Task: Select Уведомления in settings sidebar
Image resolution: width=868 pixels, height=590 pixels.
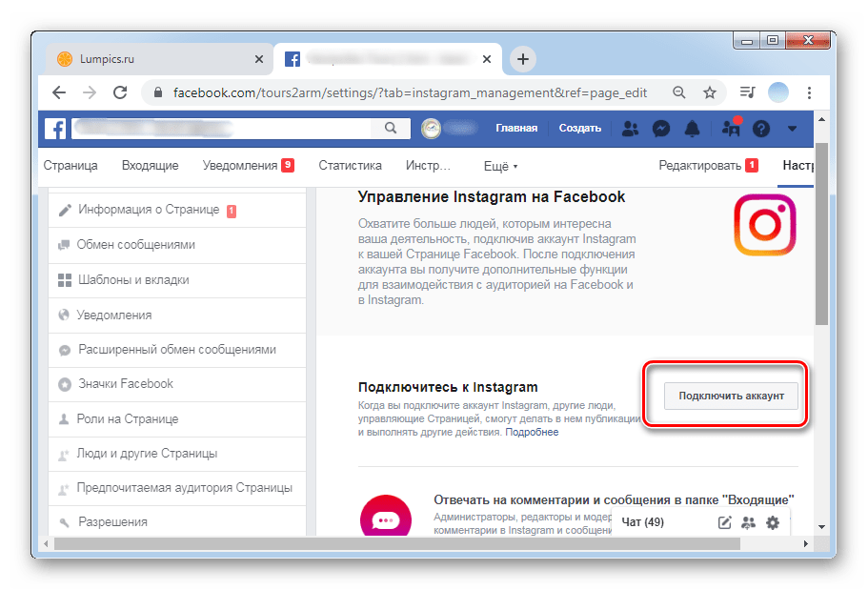Action: 177,315
